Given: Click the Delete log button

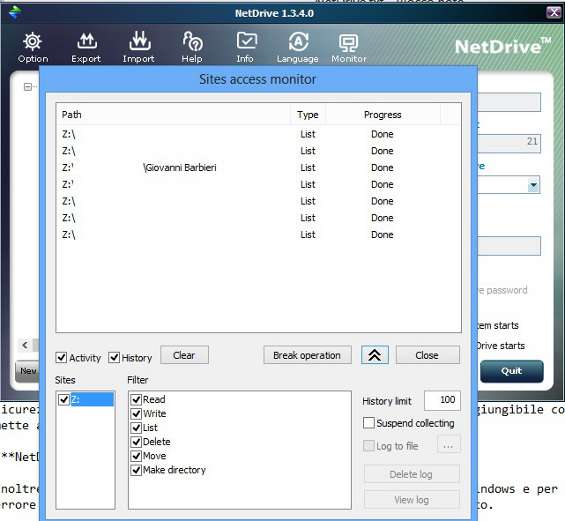Looking at the screenshot, I should (411, 474).
